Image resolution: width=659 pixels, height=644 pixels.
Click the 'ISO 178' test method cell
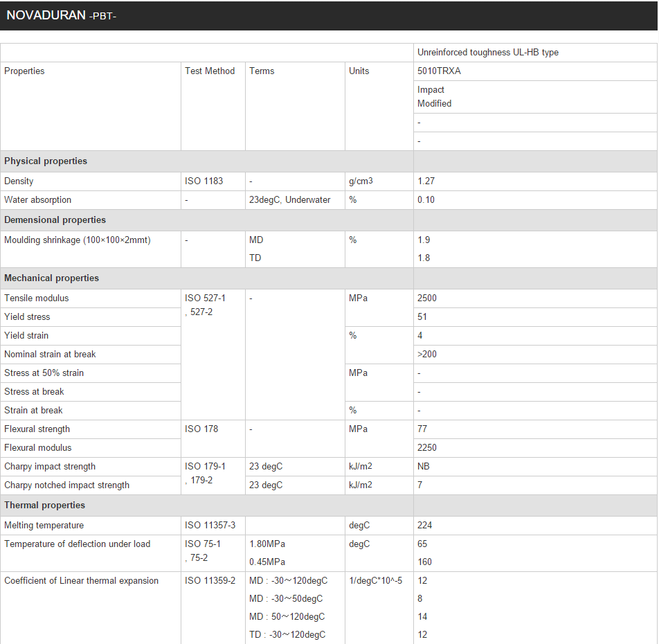coord(213,438)
